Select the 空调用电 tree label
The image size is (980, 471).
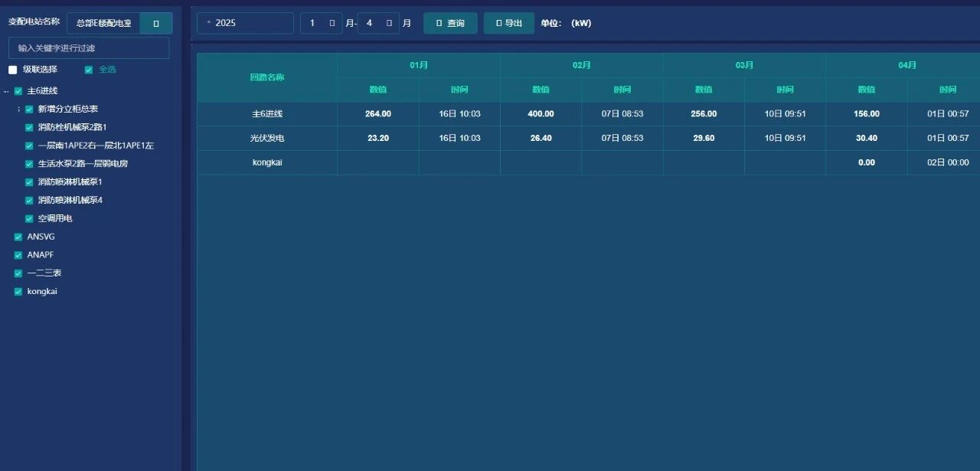point(55,218)
